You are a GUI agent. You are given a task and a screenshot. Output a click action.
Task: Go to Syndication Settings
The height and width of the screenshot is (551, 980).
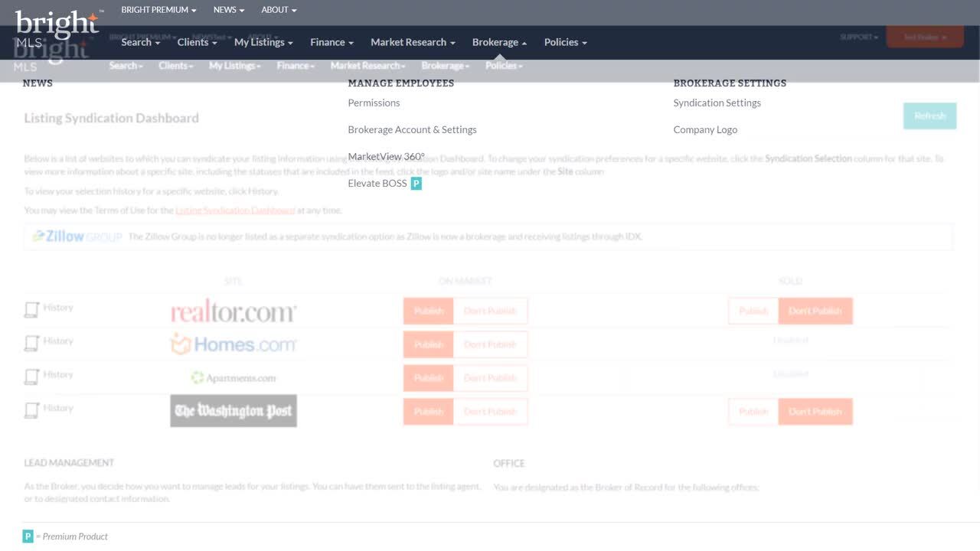pos(717,103)
